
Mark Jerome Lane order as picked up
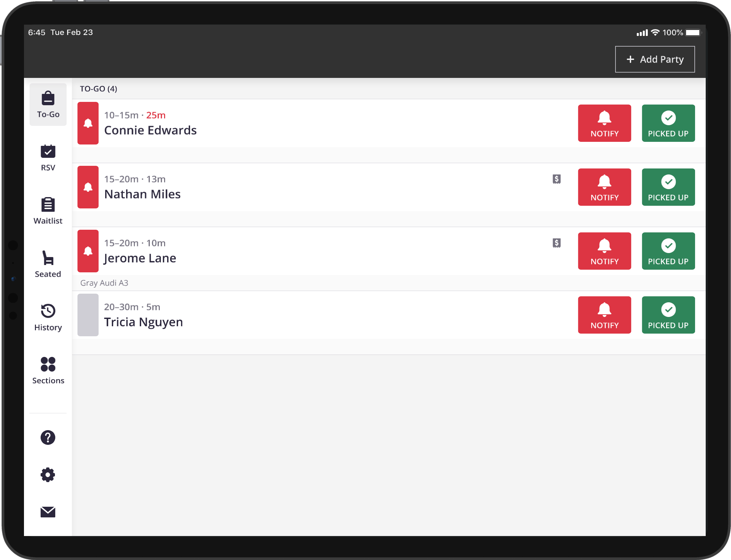tap(668, 251)
